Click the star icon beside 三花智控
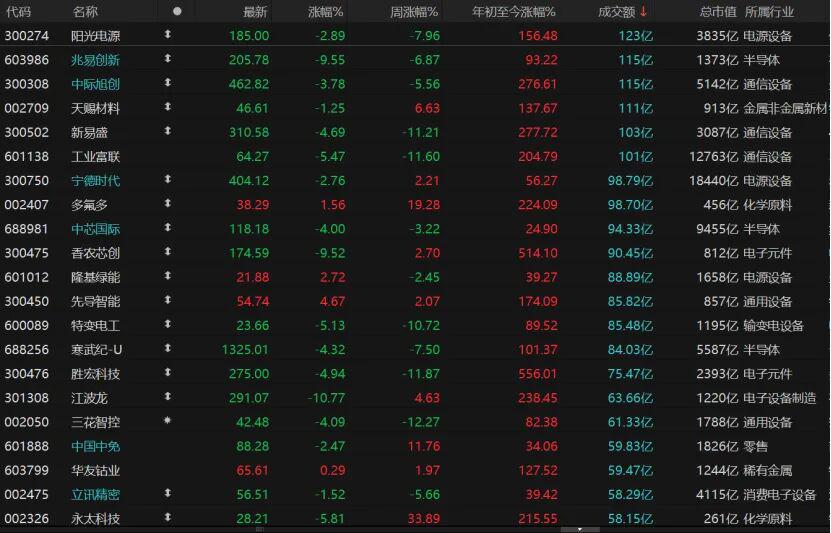 coord(167,421)
